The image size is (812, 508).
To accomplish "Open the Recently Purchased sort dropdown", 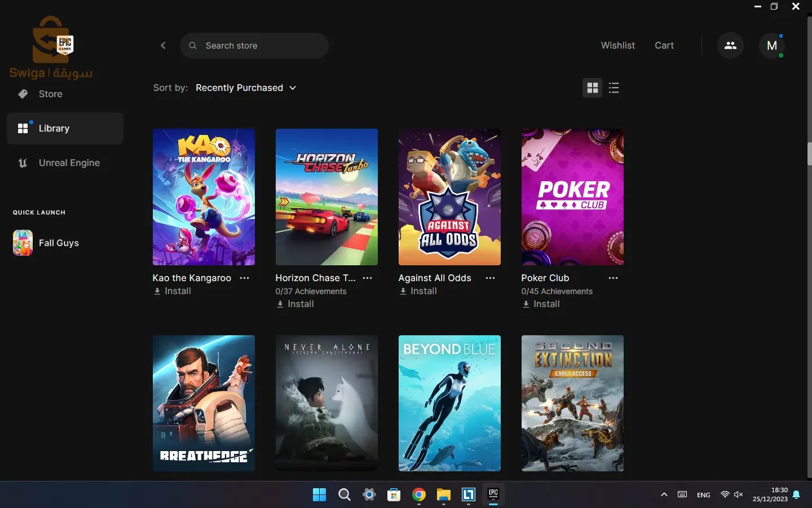I will click(246, 88).
